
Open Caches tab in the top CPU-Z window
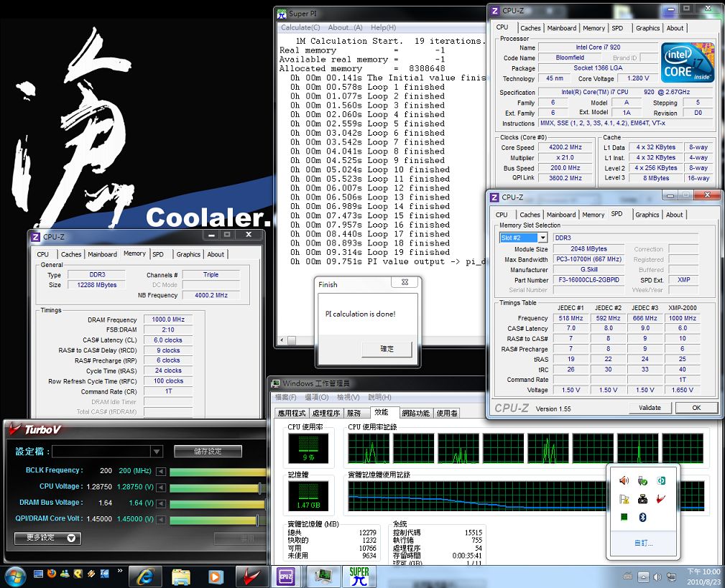(x=530, y=28)
